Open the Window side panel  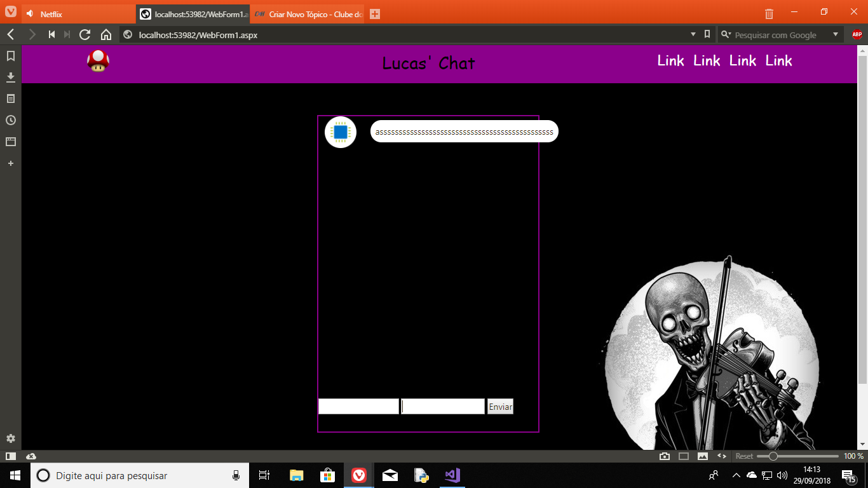point(11,142)
